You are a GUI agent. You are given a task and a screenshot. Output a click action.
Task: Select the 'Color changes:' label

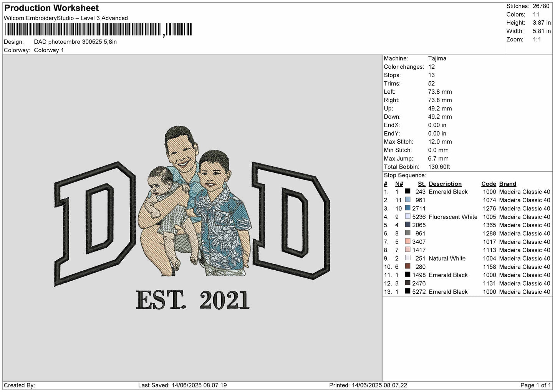click(404, 67)
